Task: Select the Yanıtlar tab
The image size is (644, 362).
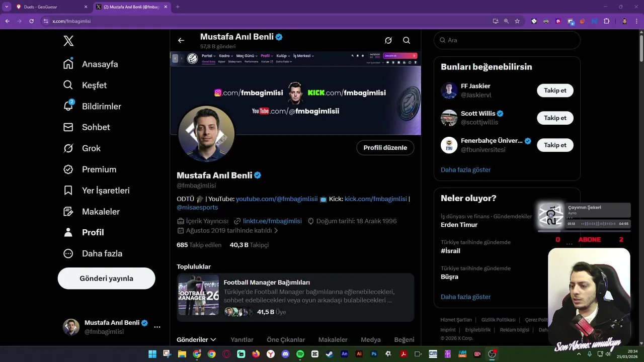Action: point(242,340)
